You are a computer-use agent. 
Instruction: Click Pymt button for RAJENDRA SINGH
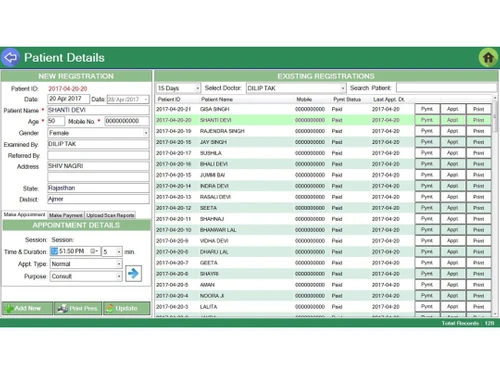[x=427, y=131]
